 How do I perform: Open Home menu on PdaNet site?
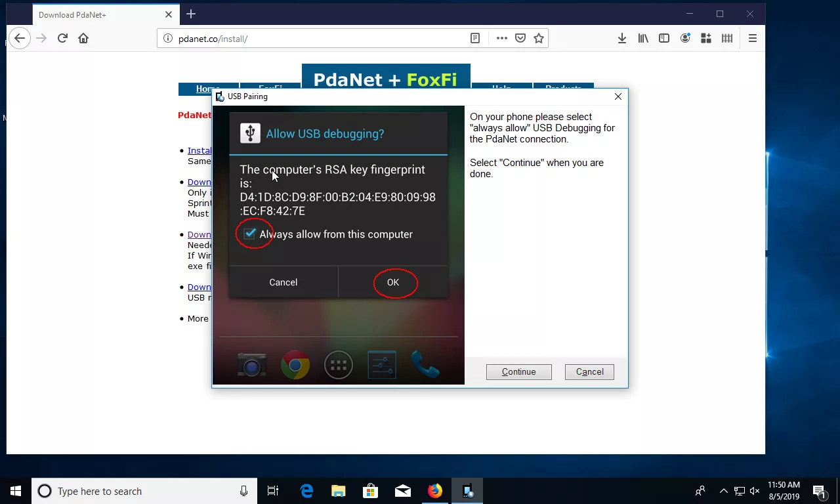tap(208, 89)
